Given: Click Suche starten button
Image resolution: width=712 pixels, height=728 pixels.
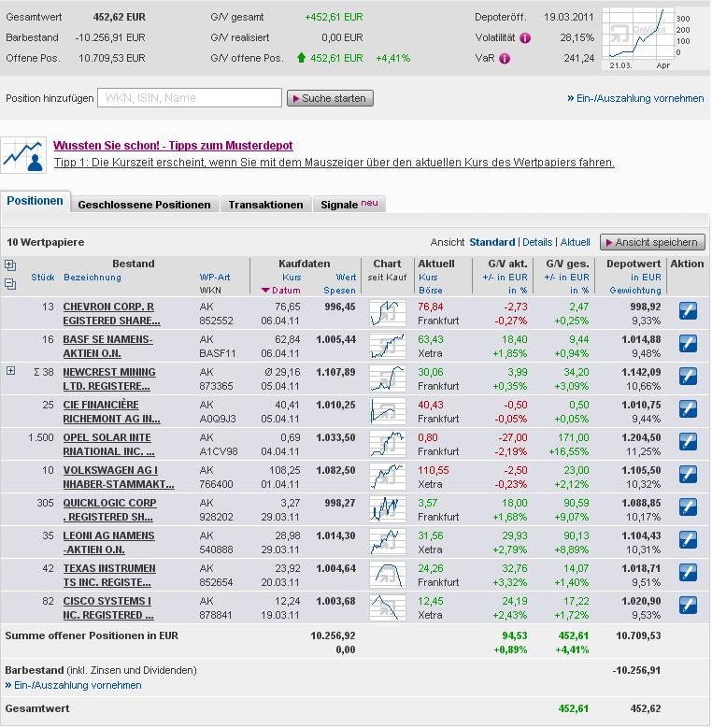Looking at the screenshot, I should click(x=330, y=98).
